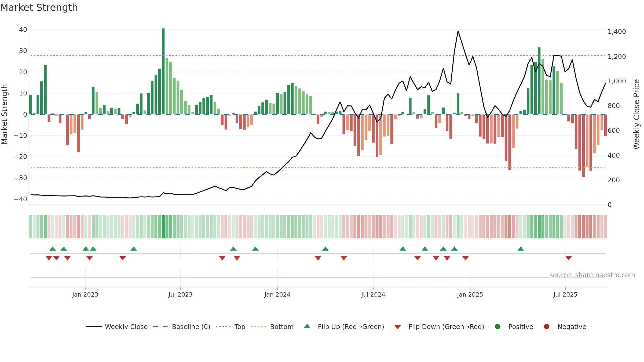Click the 2025 green bar exceeding 30
This screenshot has height=362, width=644.
click(x=539, y=81)
